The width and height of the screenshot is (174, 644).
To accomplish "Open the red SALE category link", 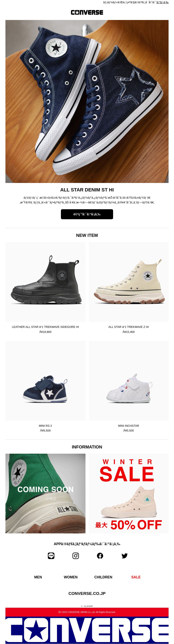I will [x=136, y=577].
